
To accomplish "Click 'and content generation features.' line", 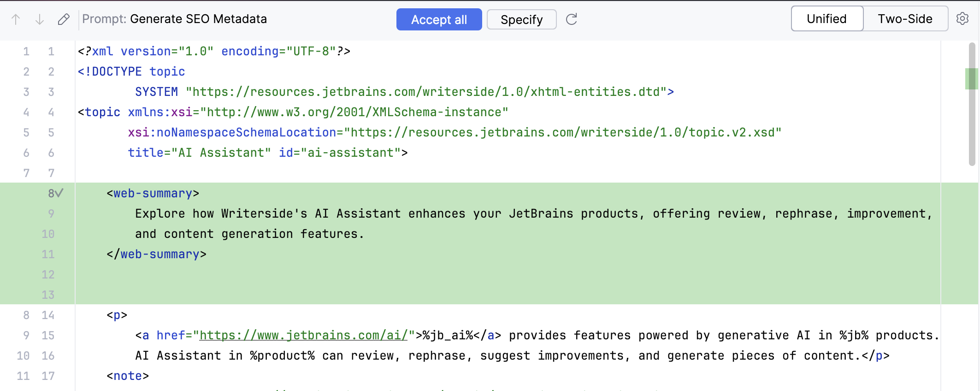I will pyautogui.click(x=250, y=234).
